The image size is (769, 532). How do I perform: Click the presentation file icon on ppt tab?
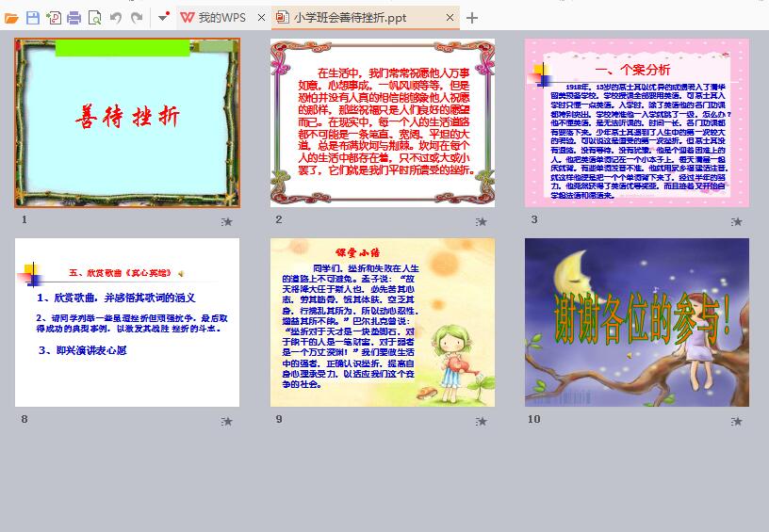click(x=282, y=18)
